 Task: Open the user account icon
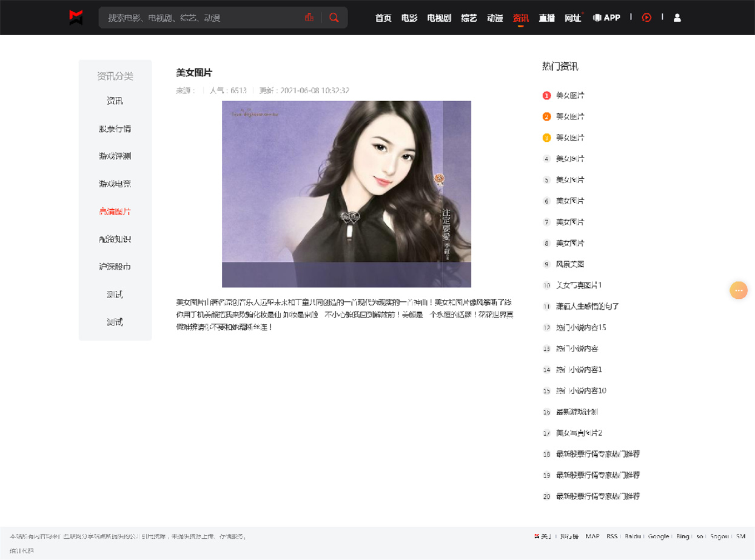[677, 18]
